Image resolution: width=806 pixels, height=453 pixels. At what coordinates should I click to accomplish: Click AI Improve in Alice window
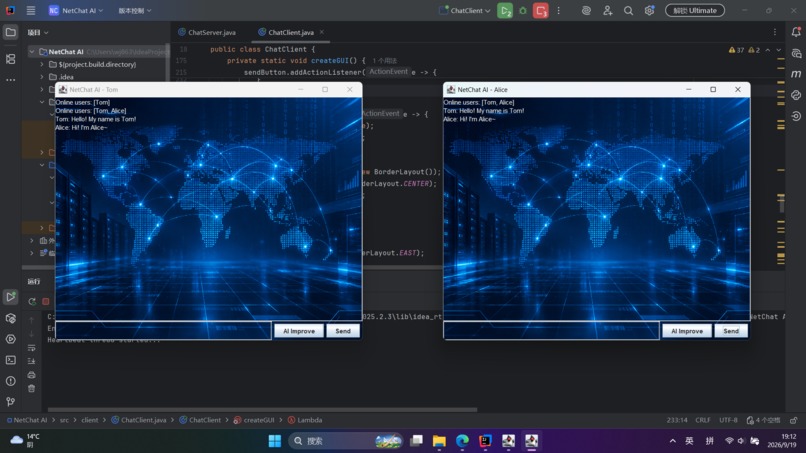point(687,331)
